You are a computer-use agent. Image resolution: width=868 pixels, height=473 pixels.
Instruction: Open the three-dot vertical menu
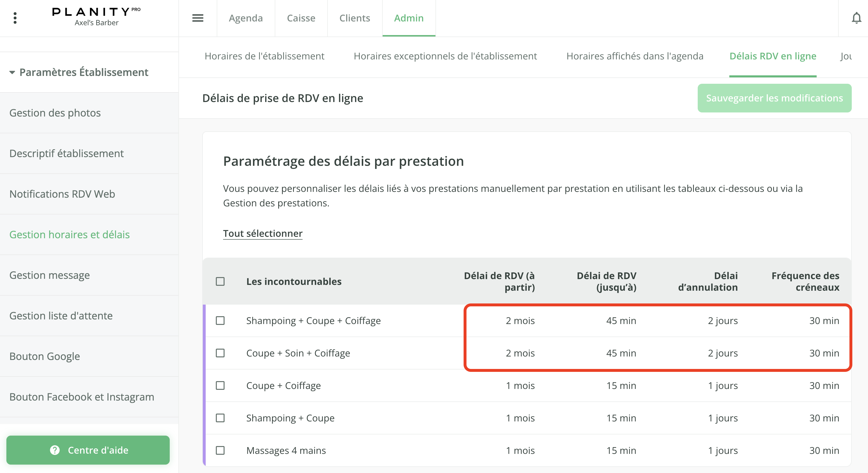tap(15, 18)
